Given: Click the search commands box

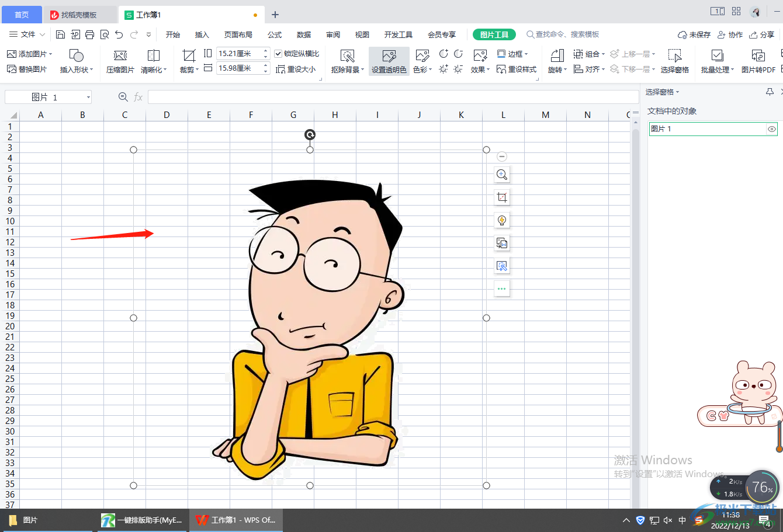Looking at the screenshot, I should [563, 34].
